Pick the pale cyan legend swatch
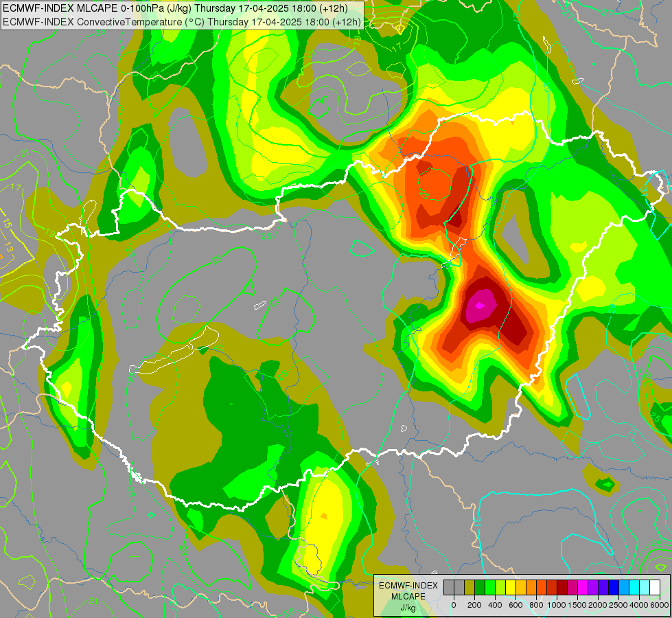The width and height of the screenshot is (672, 618). (x=645, y=587)
